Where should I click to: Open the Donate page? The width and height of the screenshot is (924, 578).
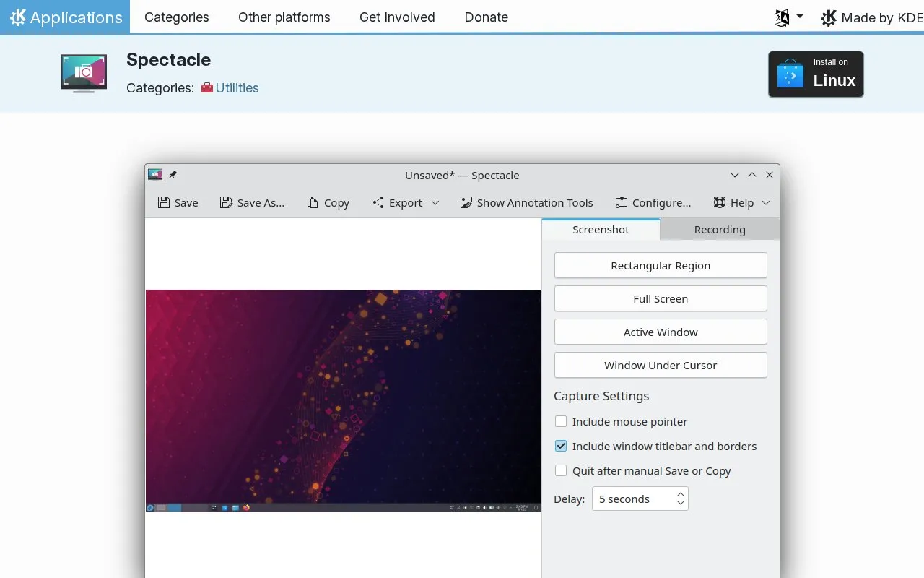coord(487,17)
